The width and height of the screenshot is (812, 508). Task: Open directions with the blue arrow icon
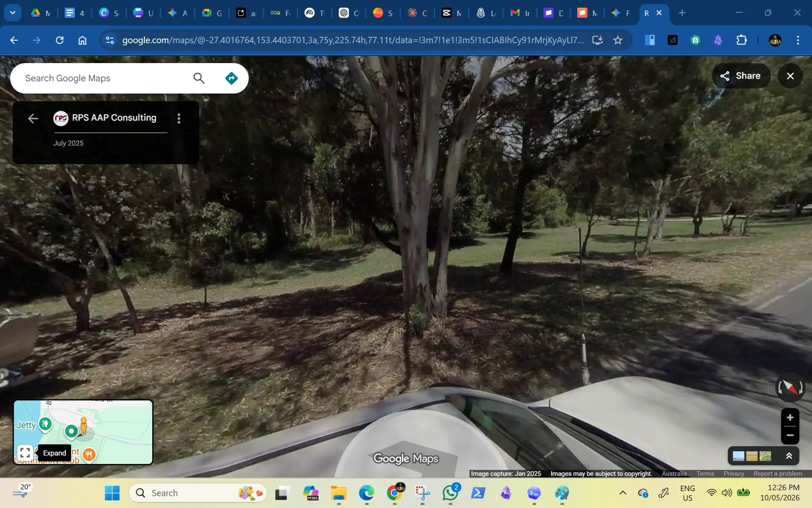[x=231, y=78]
